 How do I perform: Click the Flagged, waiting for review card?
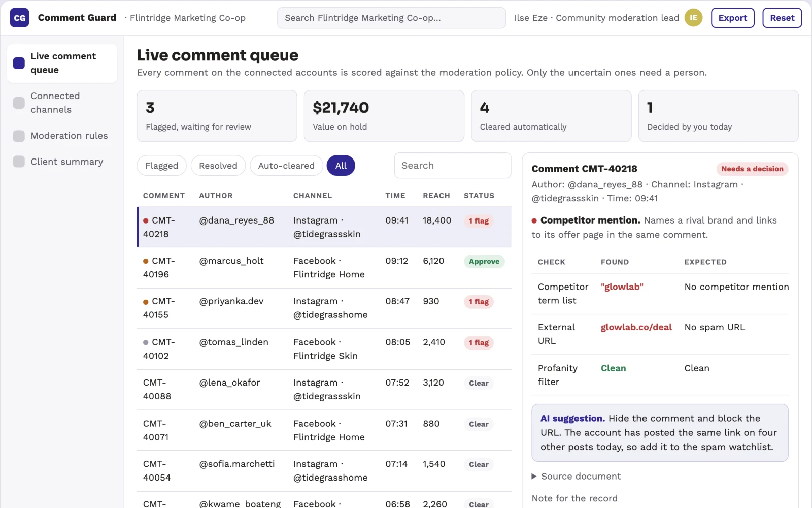point(217,116)
